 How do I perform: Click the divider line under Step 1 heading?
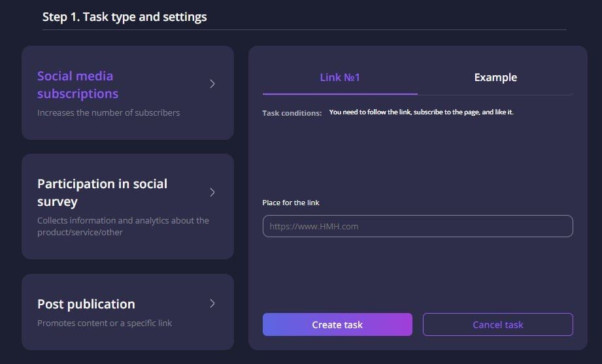(x=305, y=29)
